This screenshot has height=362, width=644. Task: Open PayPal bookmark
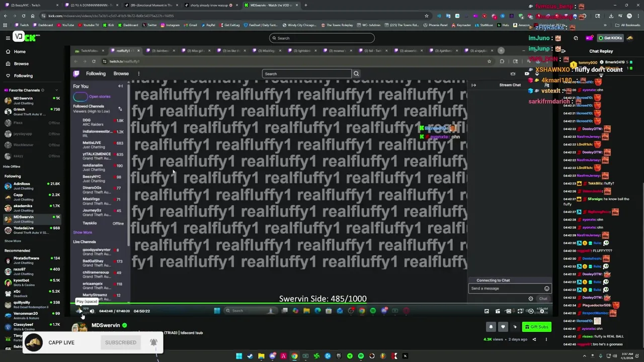coord(208,25)
